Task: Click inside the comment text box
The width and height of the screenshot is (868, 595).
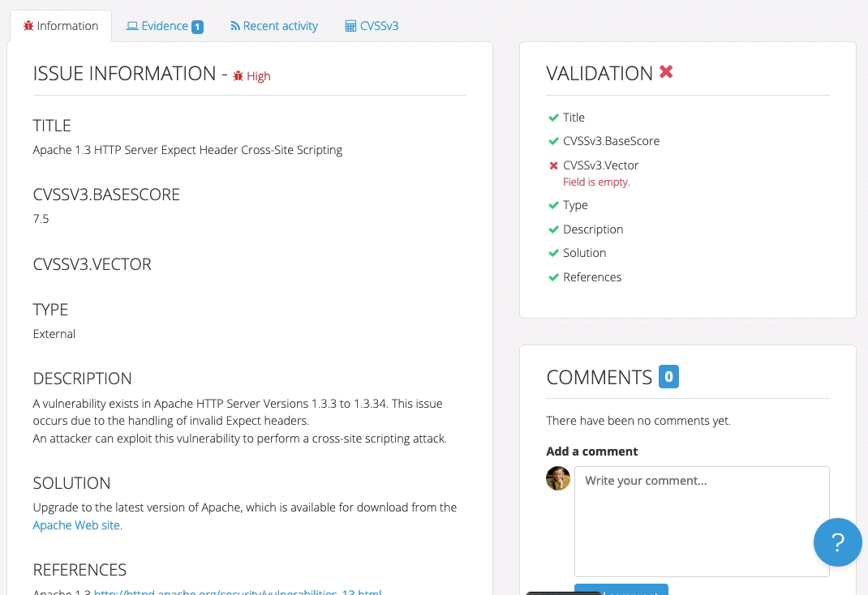Action: 701,519
